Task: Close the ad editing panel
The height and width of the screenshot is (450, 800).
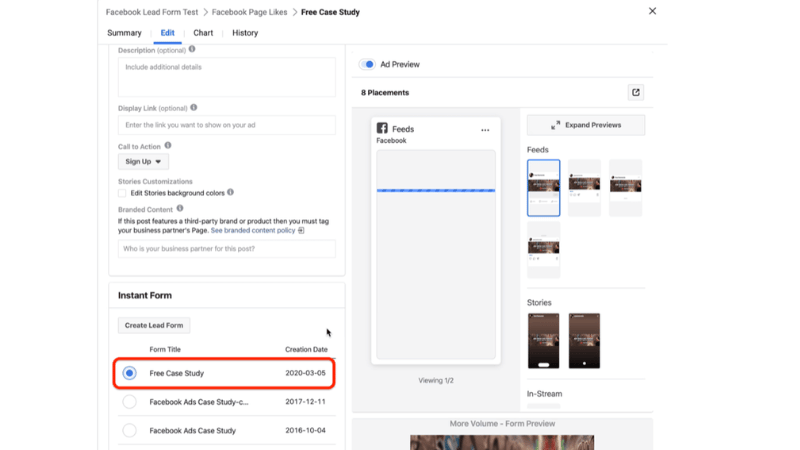Action: point(652,11)
